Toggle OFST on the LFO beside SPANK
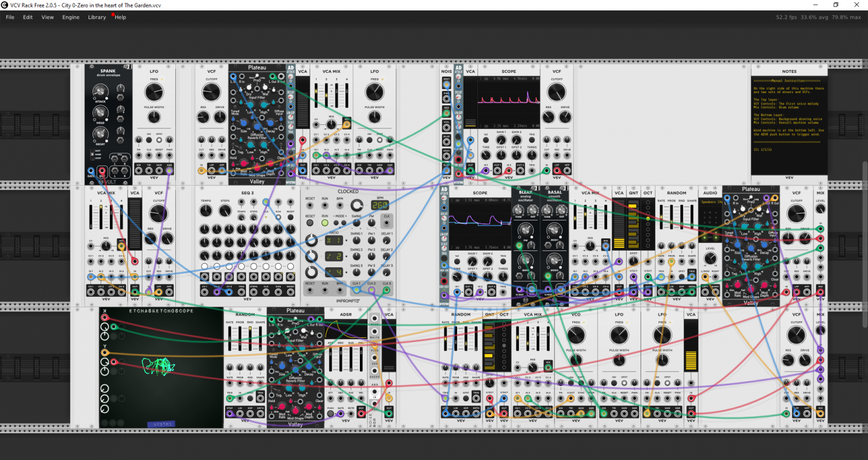 (159, 141)
